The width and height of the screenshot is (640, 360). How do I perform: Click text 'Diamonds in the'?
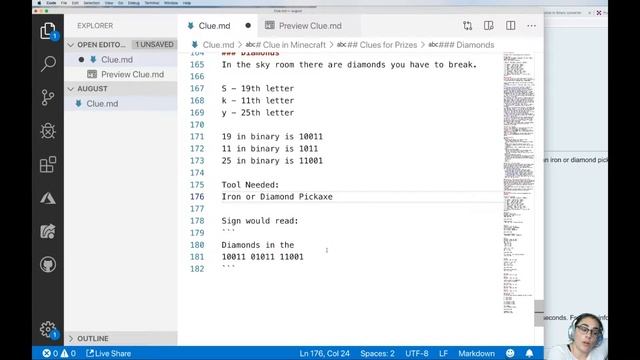pos(258,245)
